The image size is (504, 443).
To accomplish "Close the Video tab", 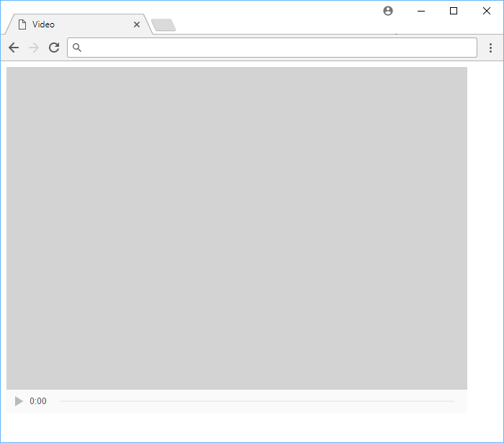I will [x=137, y=24].
